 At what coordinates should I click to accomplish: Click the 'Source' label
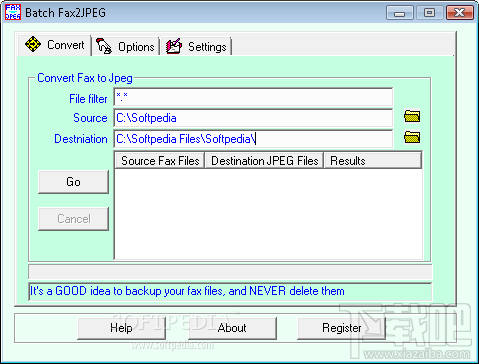[90, 118]
